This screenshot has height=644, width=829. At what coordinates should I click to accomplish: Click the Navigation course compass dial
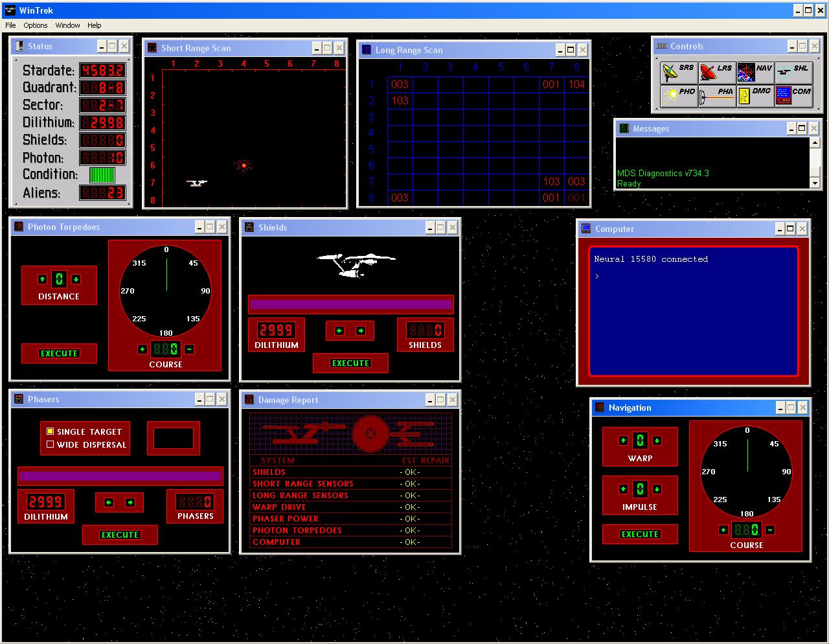(x=747, y=472)
